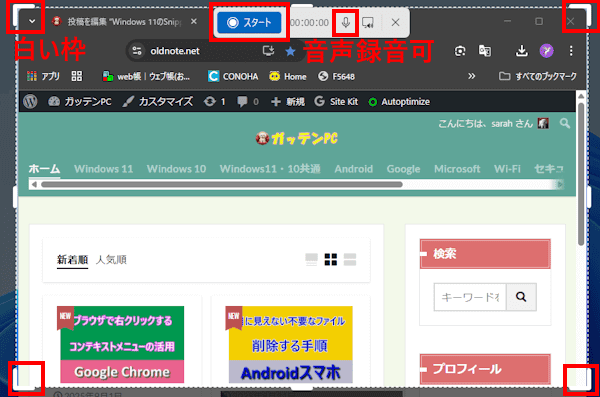Open ガッテンPC dashboard in admin bar
The width and height of the screenshot is (600, 397).
click(x=79, y=101)
